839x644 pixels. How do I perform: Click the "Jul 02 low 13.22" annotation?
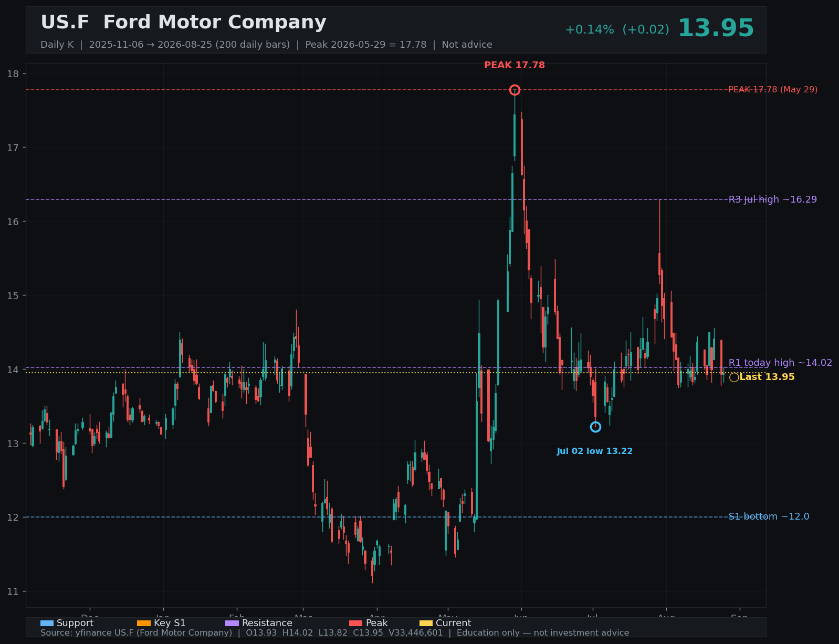pyautogui.click(x=595, y=451)
